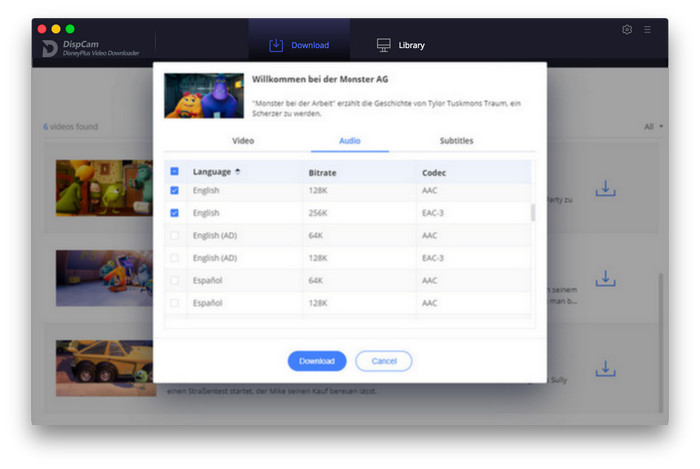This screenshot has width=700, height=469.
Task: Close the window with red button
Action: pos(42,29)
